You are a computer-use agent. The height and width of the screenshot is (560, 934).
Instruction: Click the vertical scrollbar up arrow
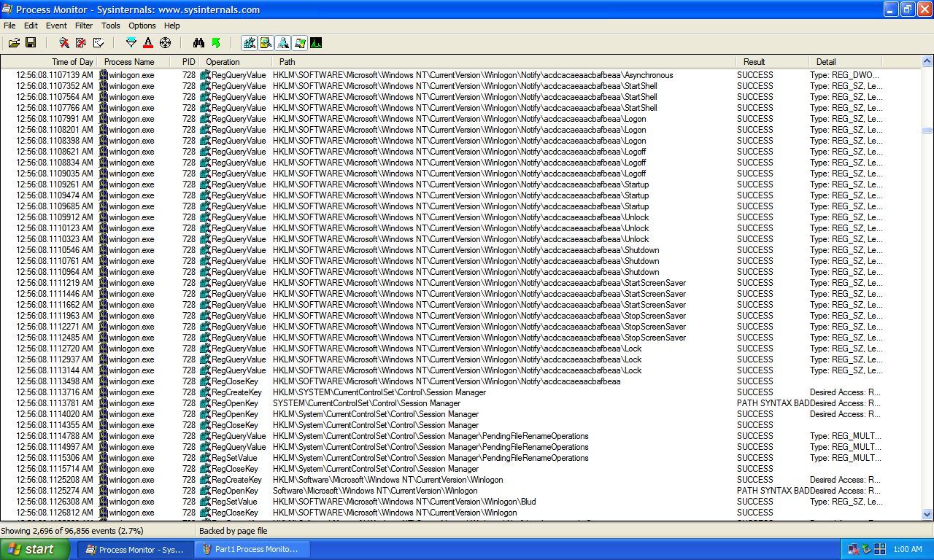[927, 62]
